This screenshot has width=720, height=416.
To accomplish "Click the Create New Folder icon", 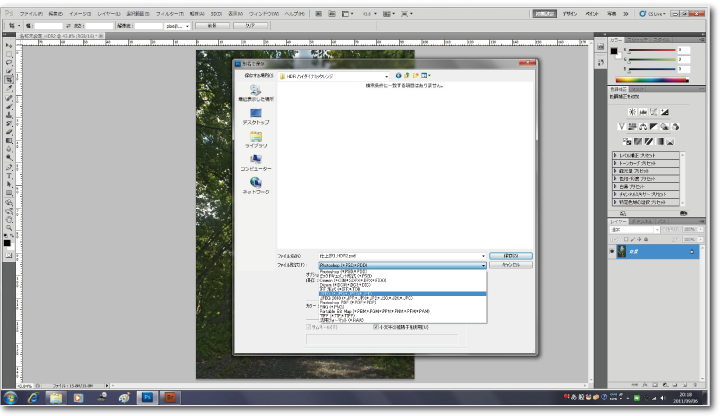I will (416, 75).
